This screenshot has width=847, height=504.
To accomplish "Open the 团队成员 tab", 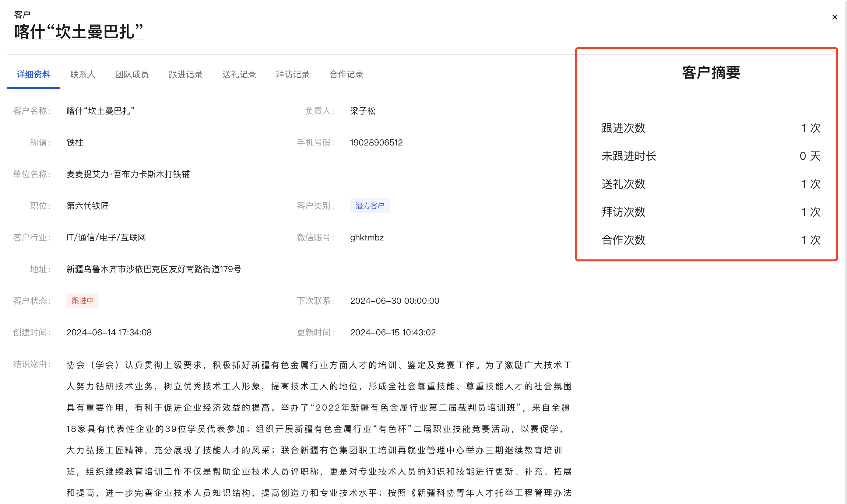I will (132, 74).
